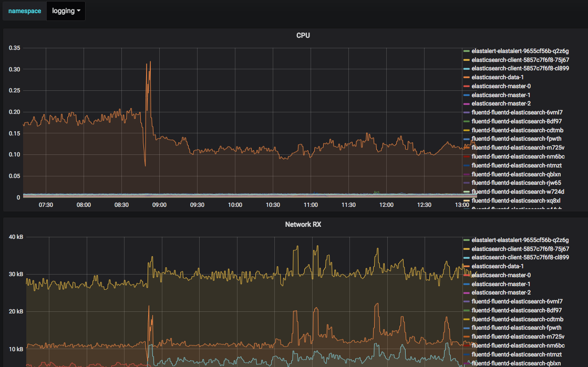
Task: Select fluentd-fluentd-elasticsearch-xq8xl in CPU legend
Action: pyautogui.click(x=515, y=201)
